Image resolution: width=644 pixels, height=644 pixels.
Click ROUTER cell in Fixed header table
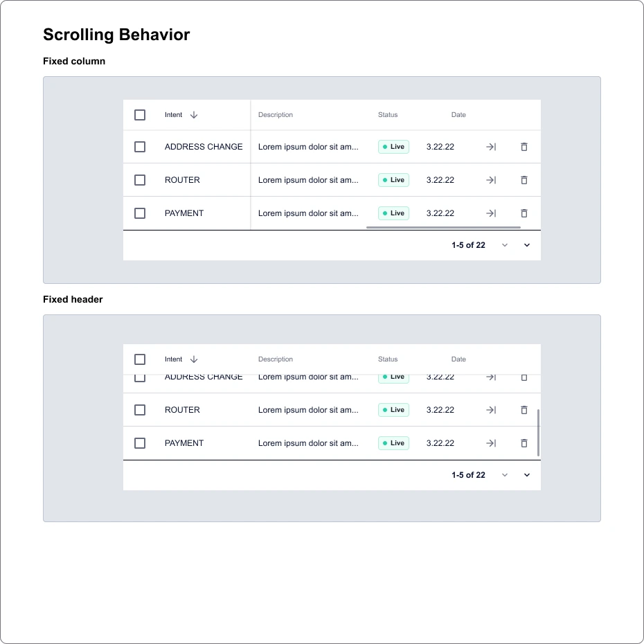point(182,410)
